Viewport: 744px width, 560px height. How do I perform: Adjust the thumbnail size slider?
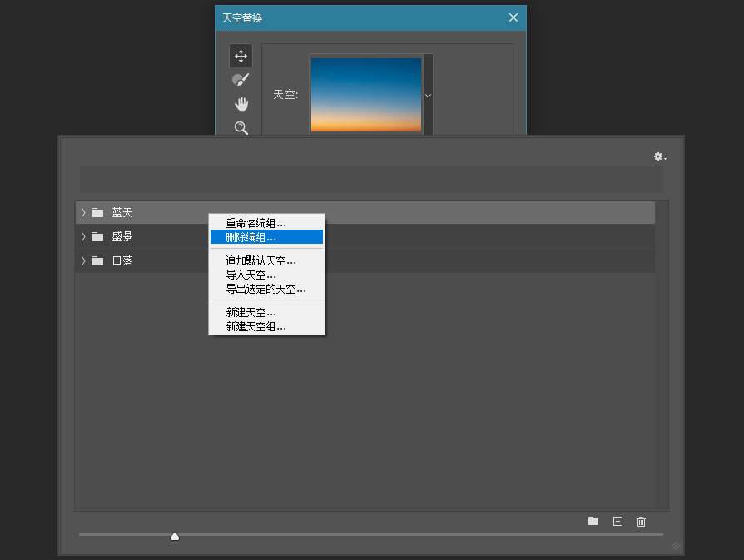(x=175, y=536)
